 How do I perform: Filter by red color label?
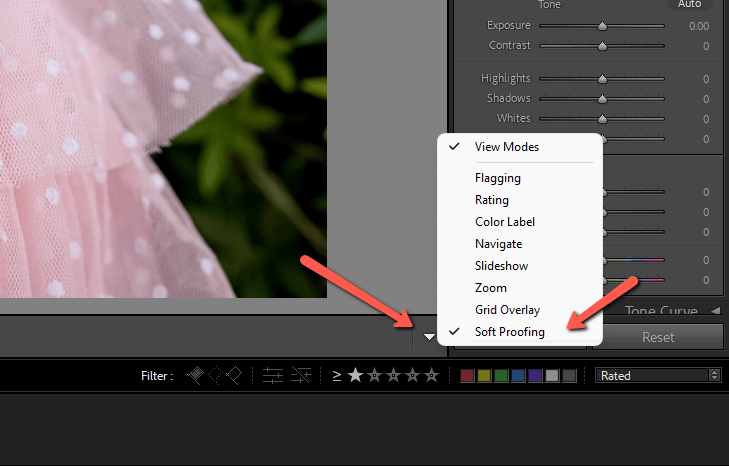point(467,376)
